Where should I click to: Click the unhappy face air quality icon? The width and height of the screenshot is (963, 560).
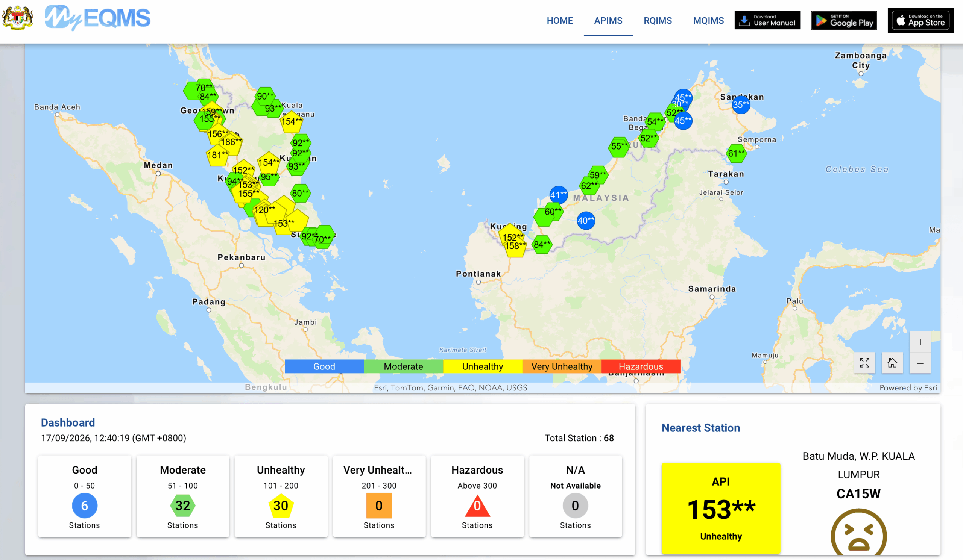tap(858, 533)
